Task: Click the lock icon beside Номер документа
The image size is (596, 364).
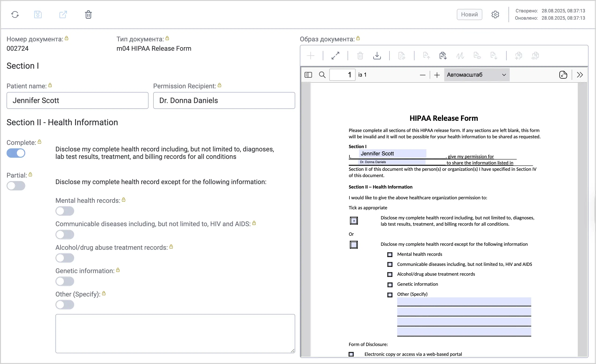Action: tap(66, 38)
